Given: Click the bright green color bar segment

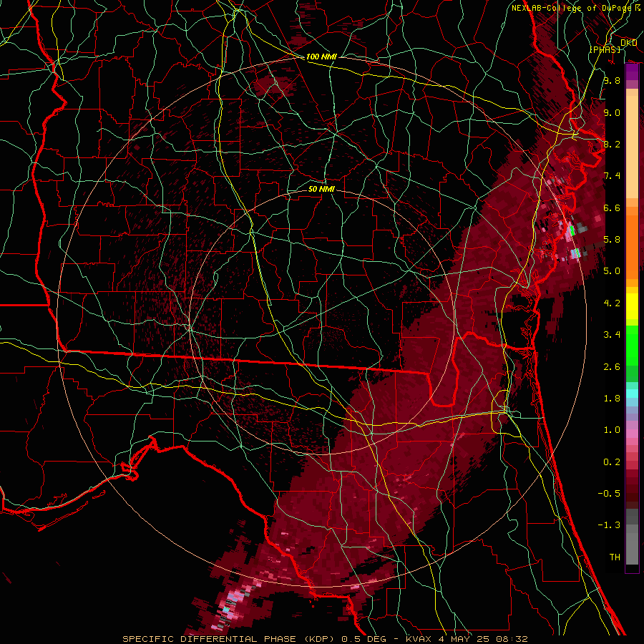Looking at the screenshot, I should (632, 345).
